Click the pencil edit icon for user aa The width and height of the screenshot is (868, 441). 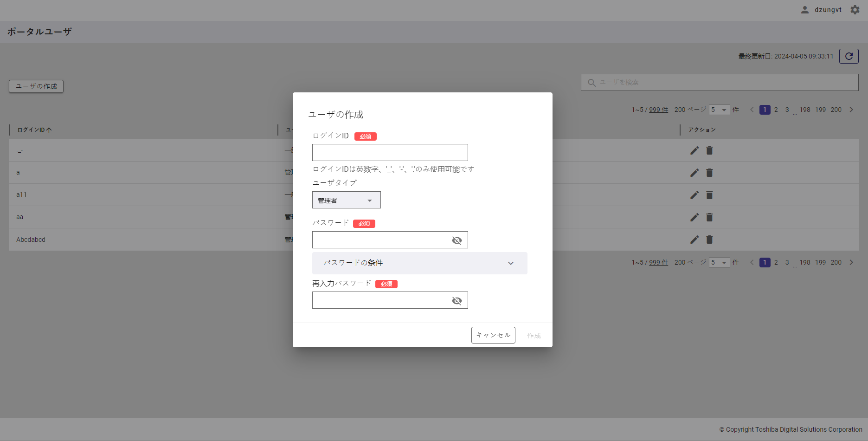click(694, 217)
